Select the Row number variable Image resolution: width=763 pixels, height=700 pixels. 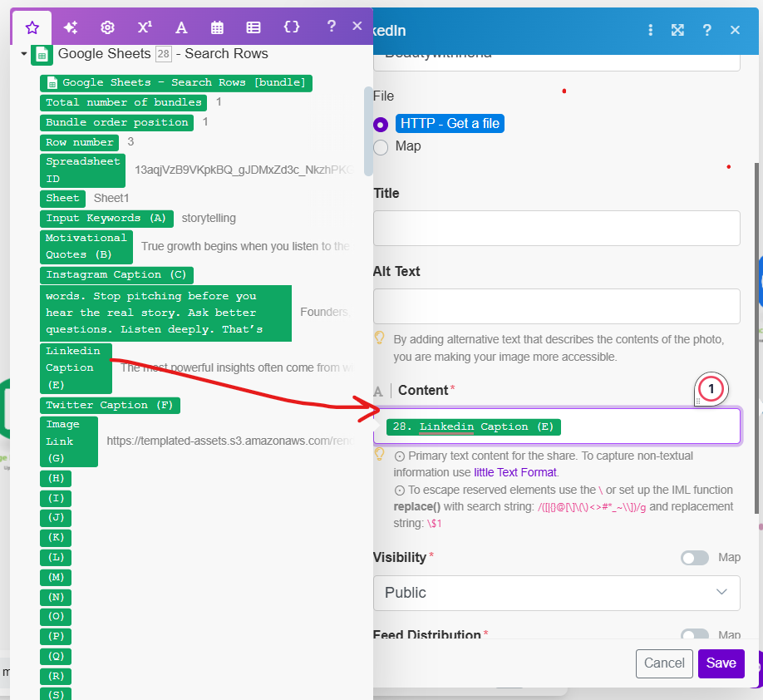[x=79, y=143]
